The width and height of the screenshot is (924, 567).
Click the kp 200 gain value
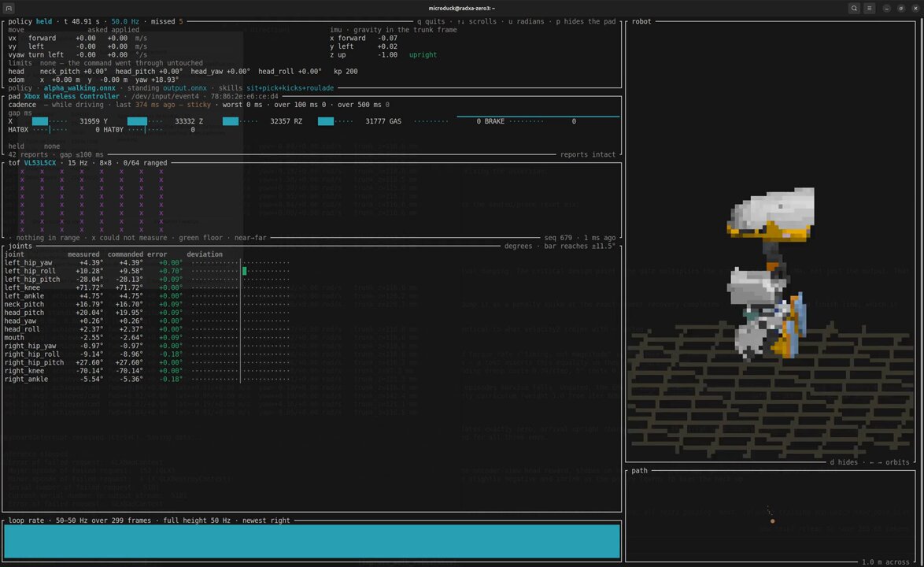pyautogui.click(x=346, y=72)
